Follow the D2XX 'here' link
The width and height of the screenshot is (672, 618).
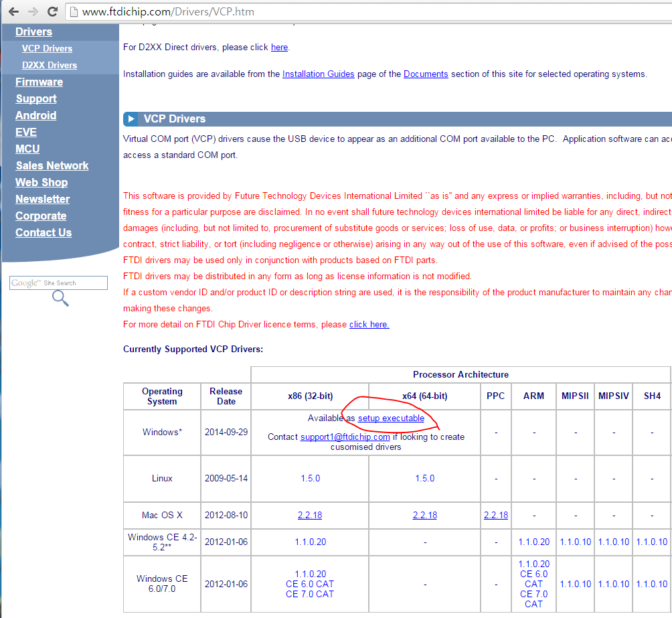[279, 47]
